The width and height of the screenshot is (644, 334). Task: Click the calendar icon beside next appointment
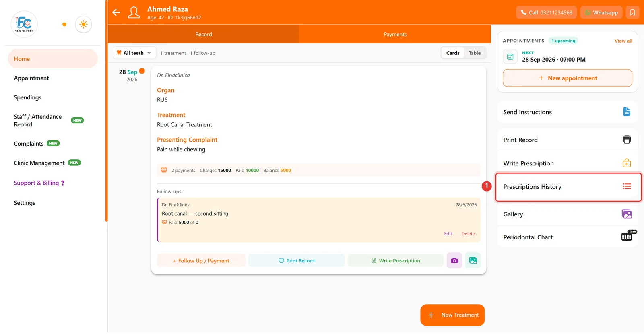510,57
